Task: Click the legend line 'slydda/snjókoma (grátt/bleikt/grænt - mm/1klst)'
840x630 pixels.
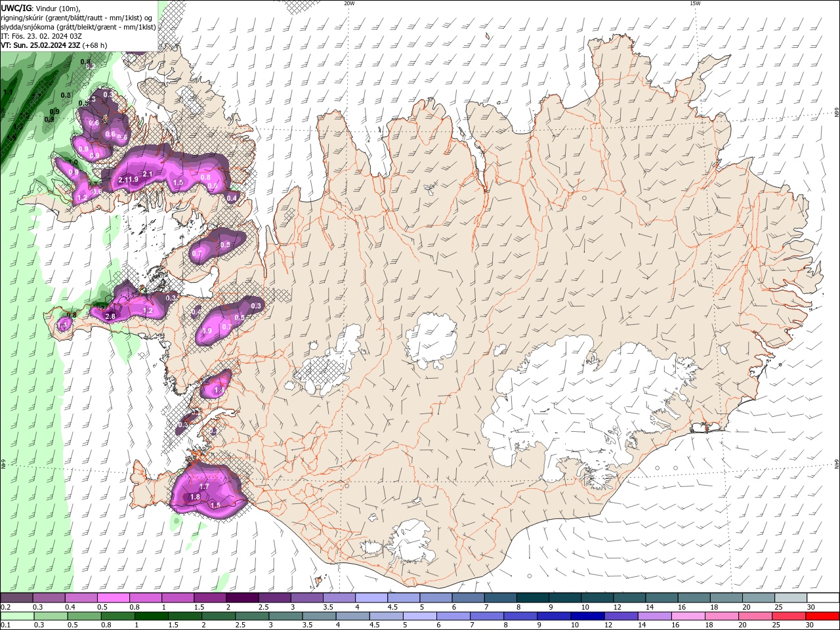Action: [78, 27]
